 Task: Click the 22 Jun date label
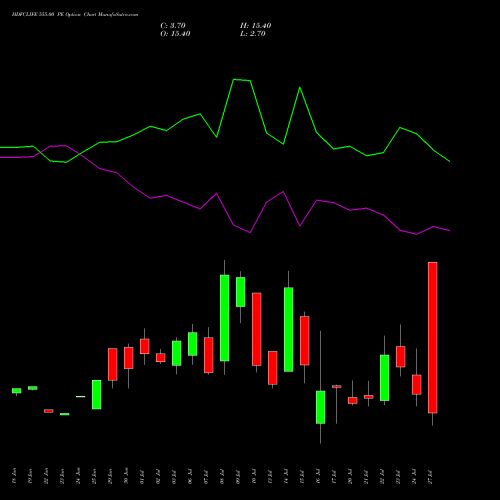[46, 476]
